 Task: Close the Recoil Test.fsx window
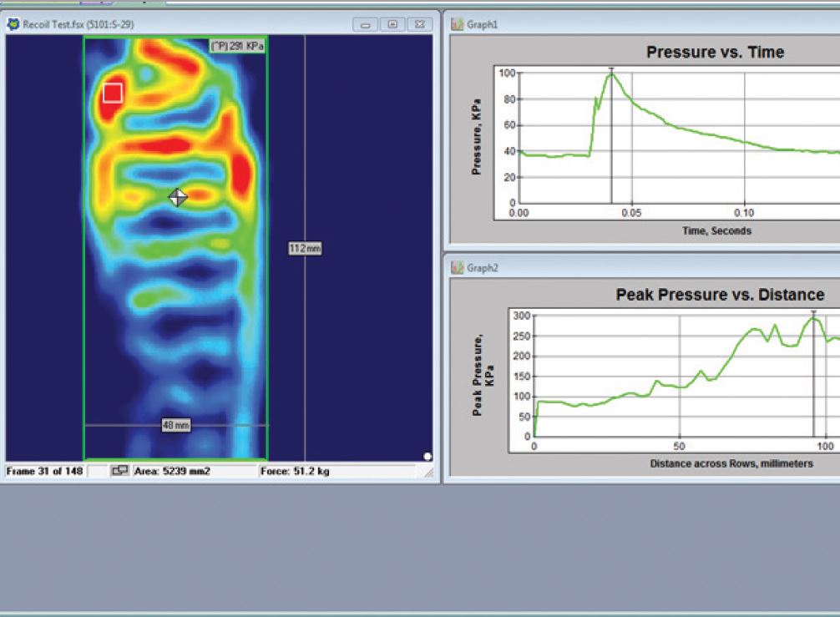419,24
